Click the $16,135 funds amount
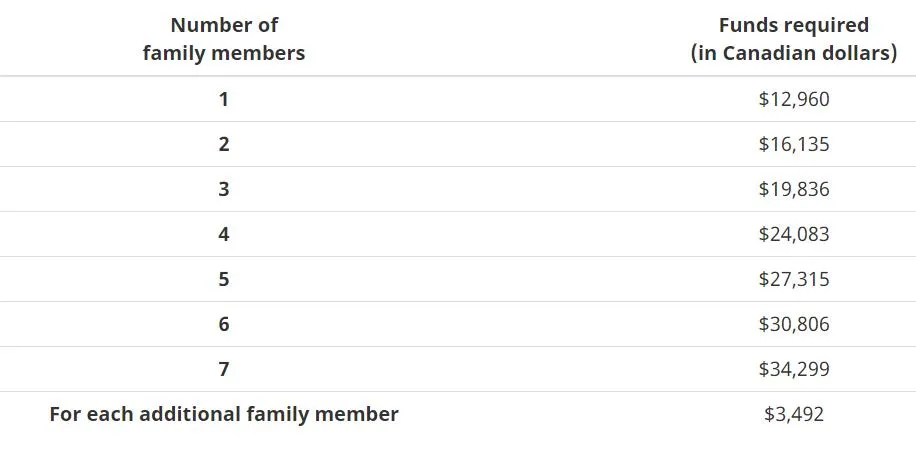This screenshot has width=916, height=450. click(x=794, y=144)
